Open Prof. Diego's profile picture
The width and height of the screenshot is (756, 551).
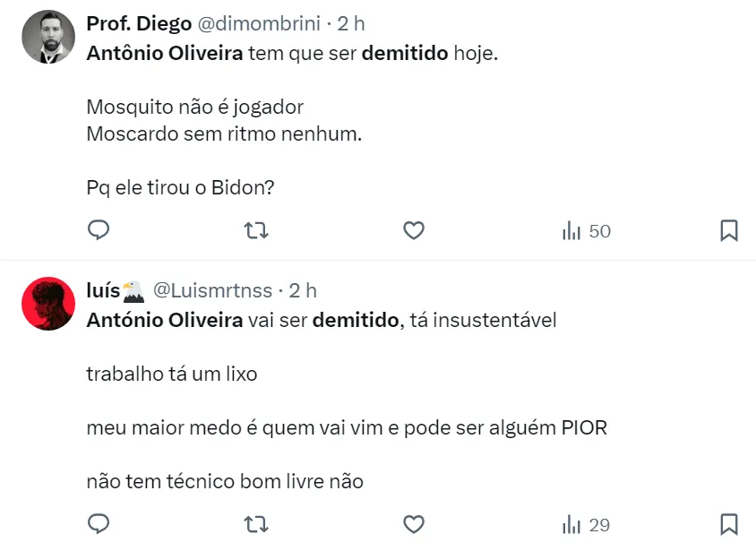tap(47, 37)
